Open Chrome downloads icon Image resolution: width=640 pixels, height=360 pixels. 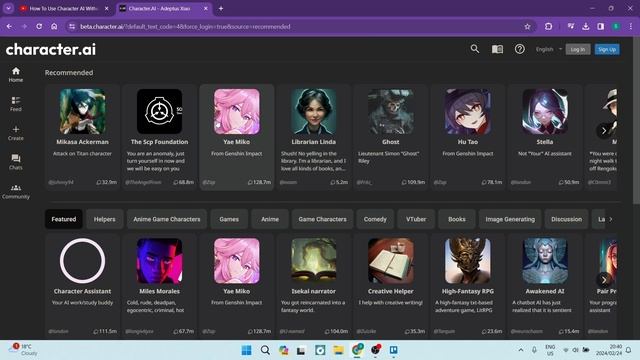tap(586, 27)
